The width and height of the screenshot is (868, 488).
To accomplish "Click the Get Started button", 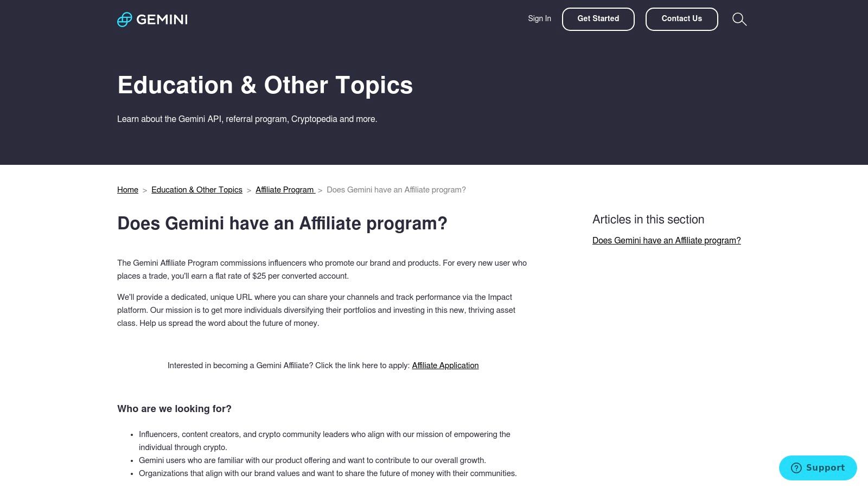I will pos(598,18).
